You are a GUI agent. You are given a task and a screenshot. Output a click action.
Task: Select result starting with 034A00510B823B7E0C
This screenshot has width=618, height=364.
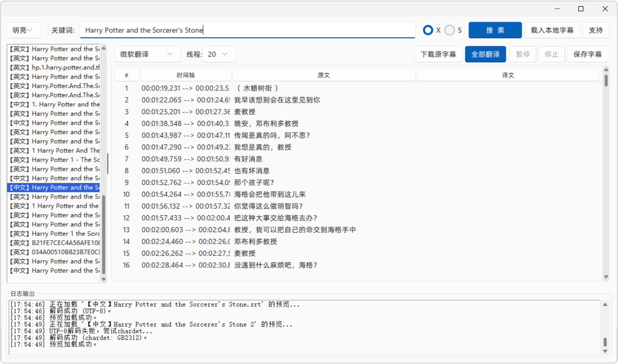click(x=54, y=252)
